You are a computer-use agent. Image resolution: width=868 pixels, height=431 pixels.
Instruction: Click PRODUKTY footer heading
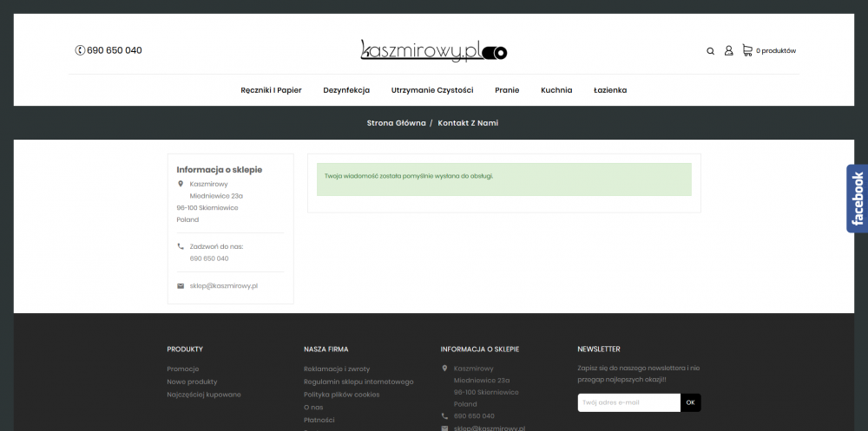[x=185, y=349]
